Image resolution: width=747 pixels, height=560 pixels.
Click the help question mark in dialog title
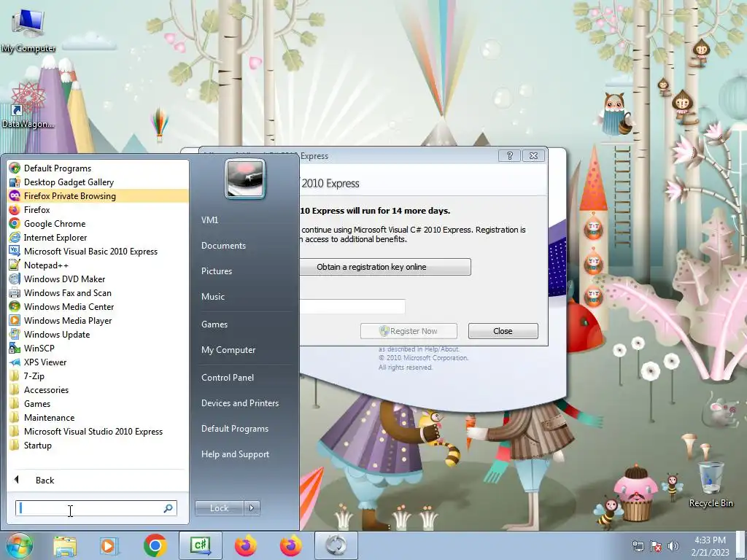(x=510, y=156)
